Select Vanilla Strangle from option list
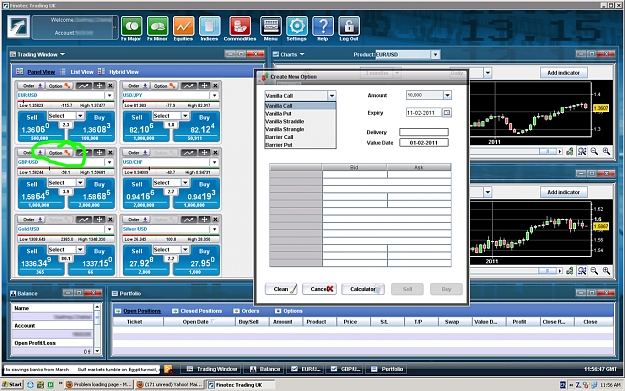The width and height of the screenshot is (625, 391). coord(301,129)
